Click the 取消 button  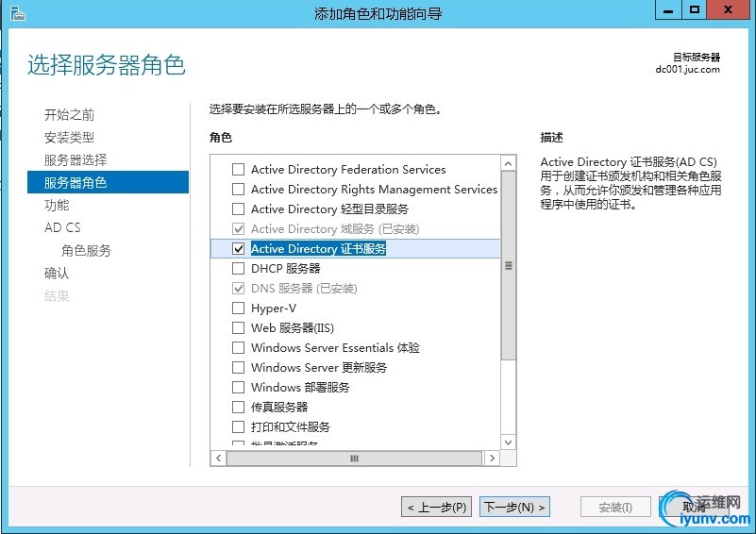point(695,507)
